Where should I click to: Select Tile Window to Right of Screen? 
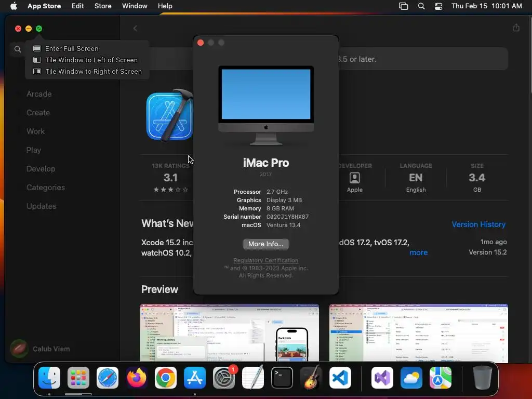pyautogui.click(x=87, y=72)
